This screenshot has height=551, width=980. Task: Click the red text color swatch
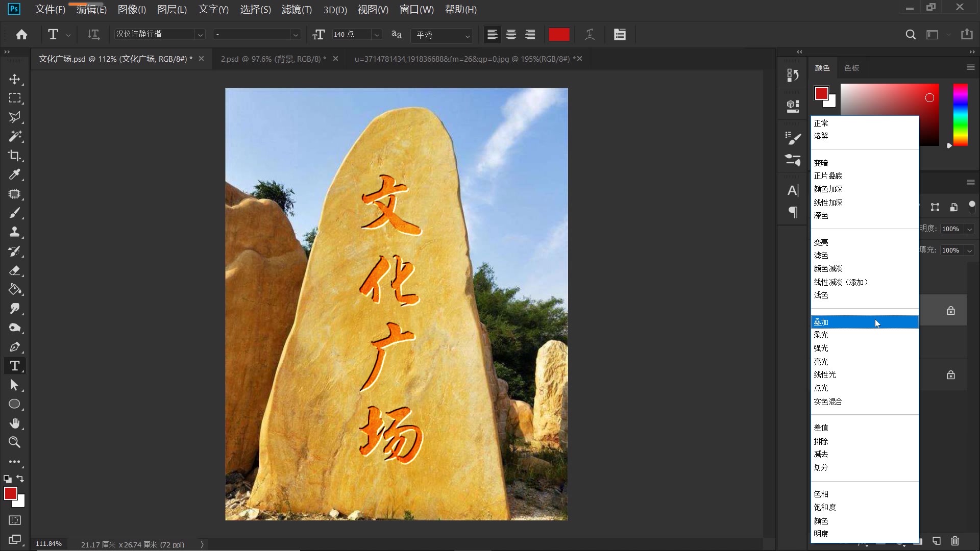(558, 34)
